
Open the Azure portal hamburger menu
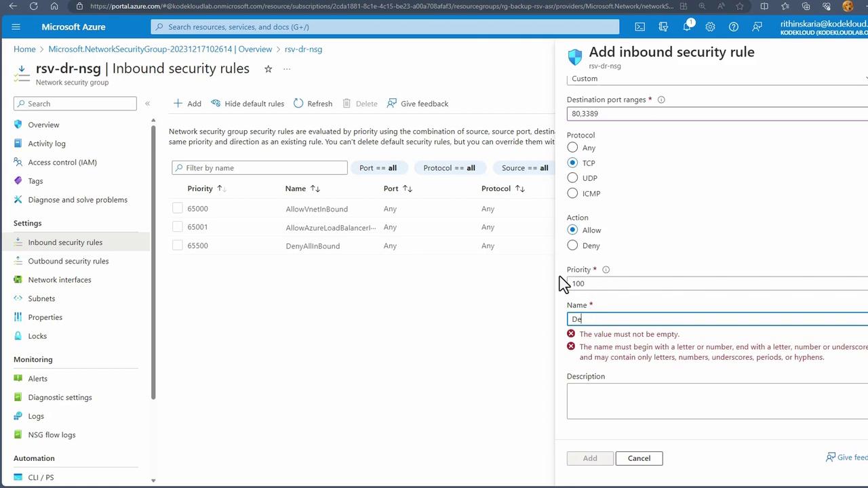16,27
